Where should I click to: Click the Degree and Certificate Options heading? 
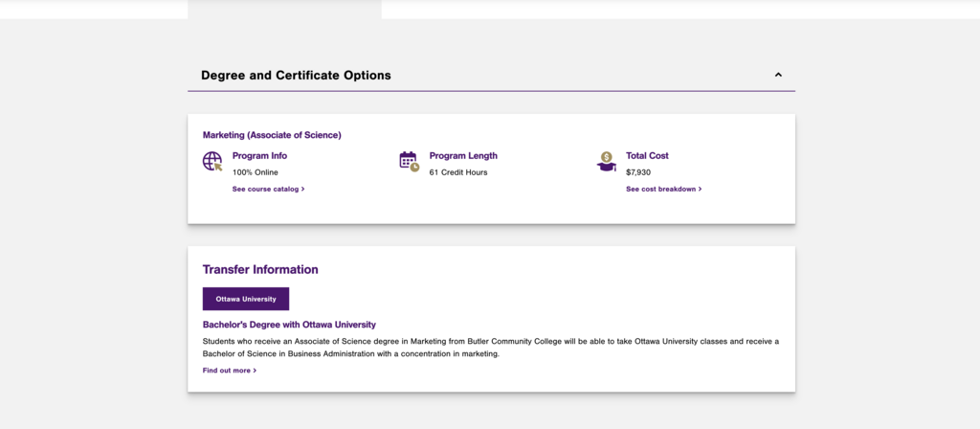pos(296,76)
